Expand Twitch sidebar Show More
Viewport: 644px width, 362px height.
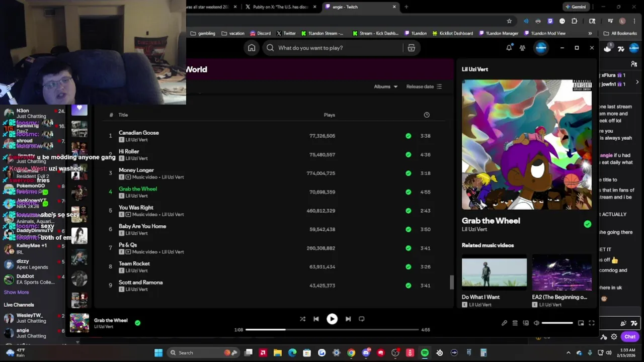(x=16, y=292)
